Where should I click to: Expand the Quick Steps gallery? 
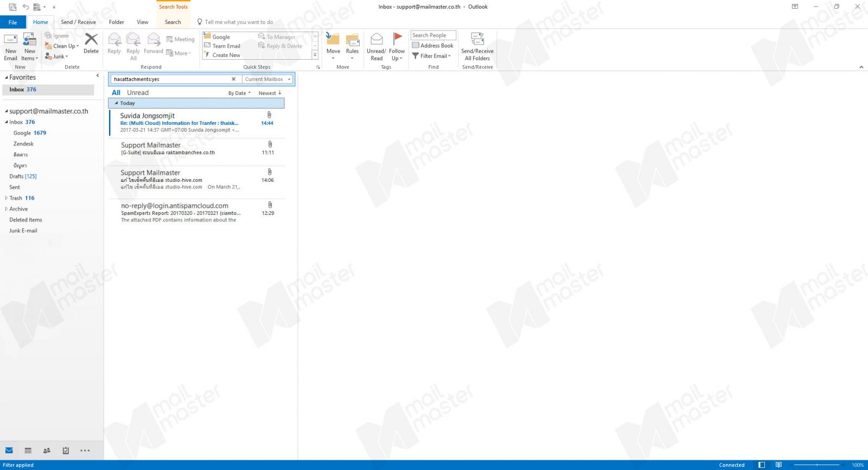(315, 55)
